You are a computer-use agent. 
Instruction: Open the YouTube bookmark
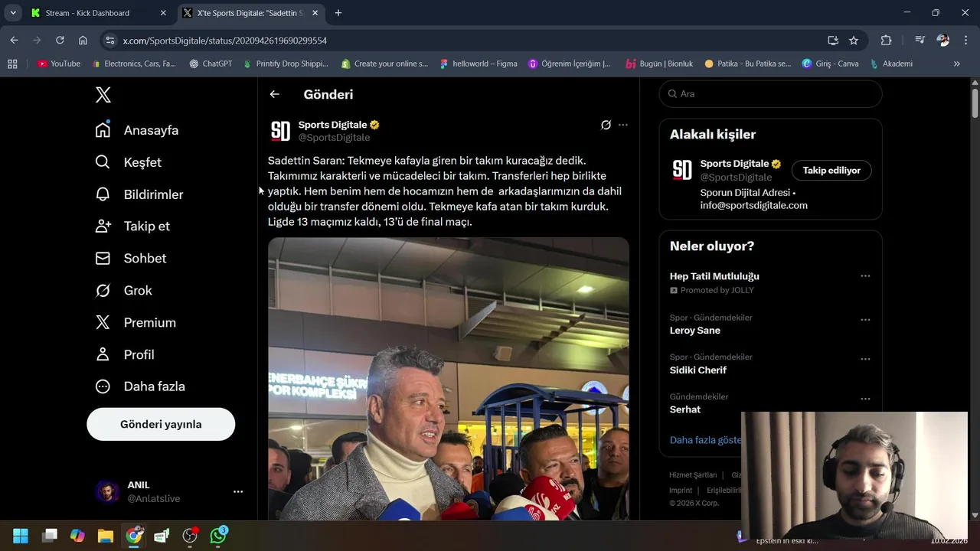click(59, 64)
